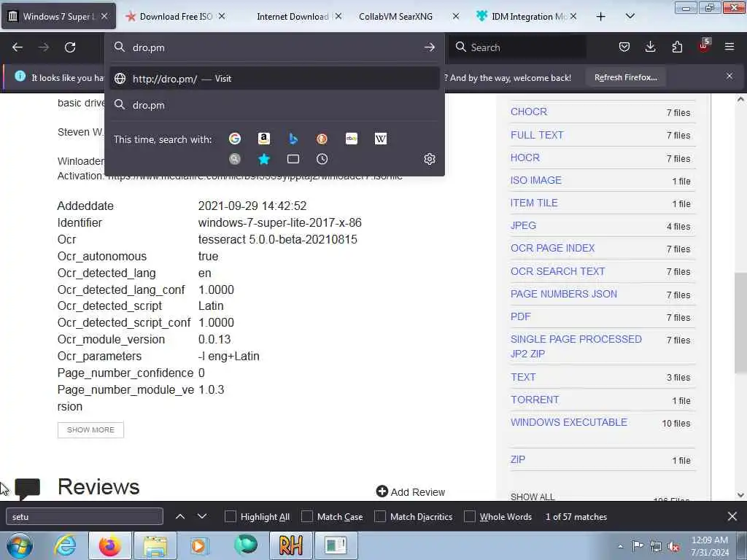Open Windows Media Player from the taskbar
747x560 pixels.
200,545
